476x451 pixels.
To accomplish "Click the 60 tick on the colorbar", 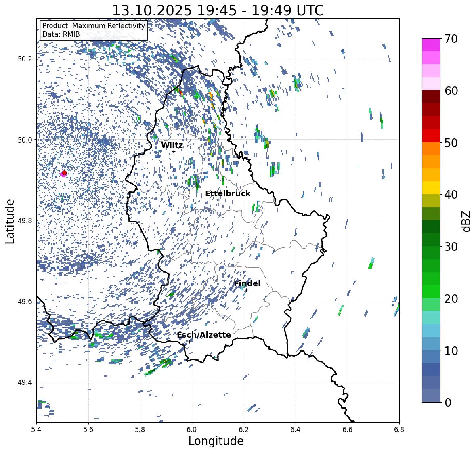I will pos(451,91).
